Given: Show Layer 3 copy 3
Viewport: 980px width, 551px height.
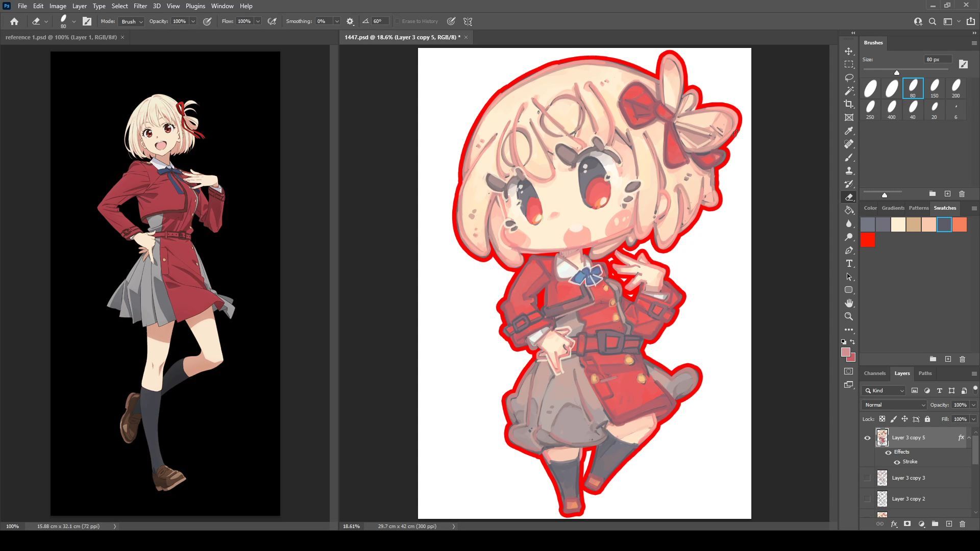Looking at the screenshot, I should (x=867, y=478).
